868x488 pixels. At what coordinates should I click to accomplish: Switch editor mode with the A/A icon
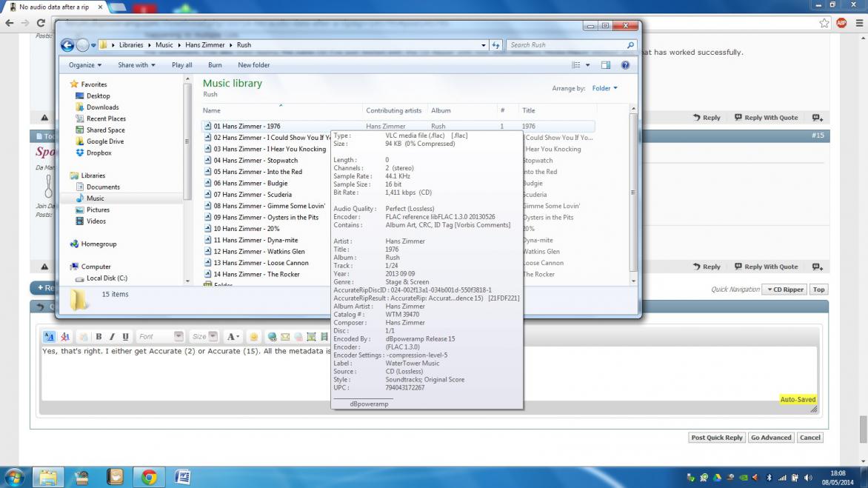tap(49, 336)
